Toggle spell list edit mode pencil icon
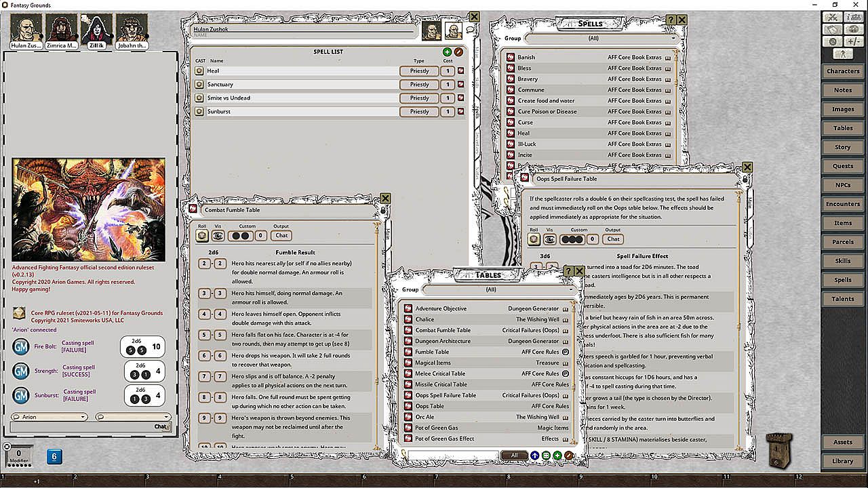 point(458,52)
